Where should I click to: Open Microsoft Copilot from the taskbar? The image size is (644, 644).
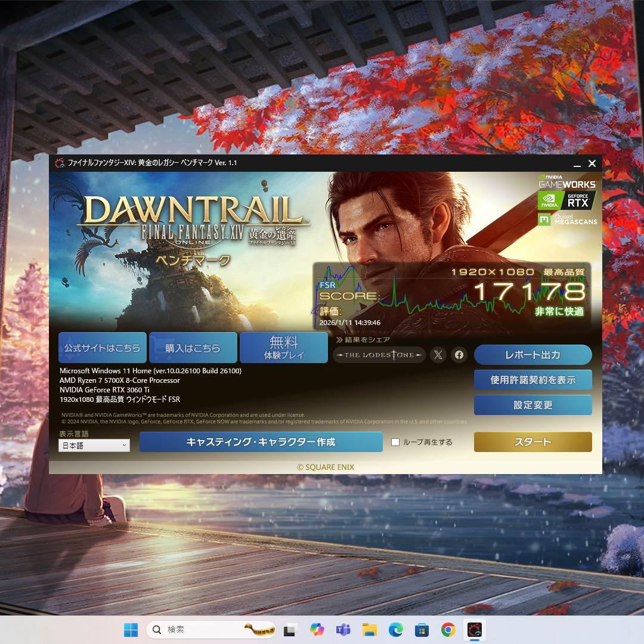tap(317, 629)
